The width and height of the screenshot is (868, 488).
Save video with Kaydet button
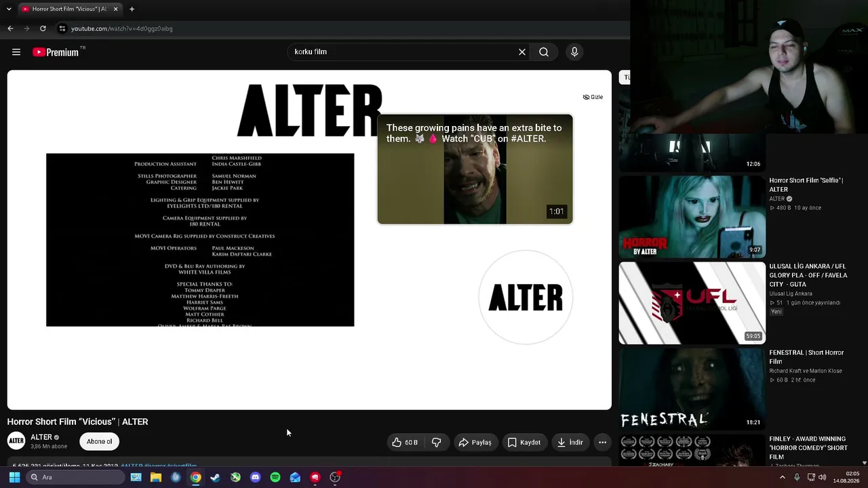524,443
